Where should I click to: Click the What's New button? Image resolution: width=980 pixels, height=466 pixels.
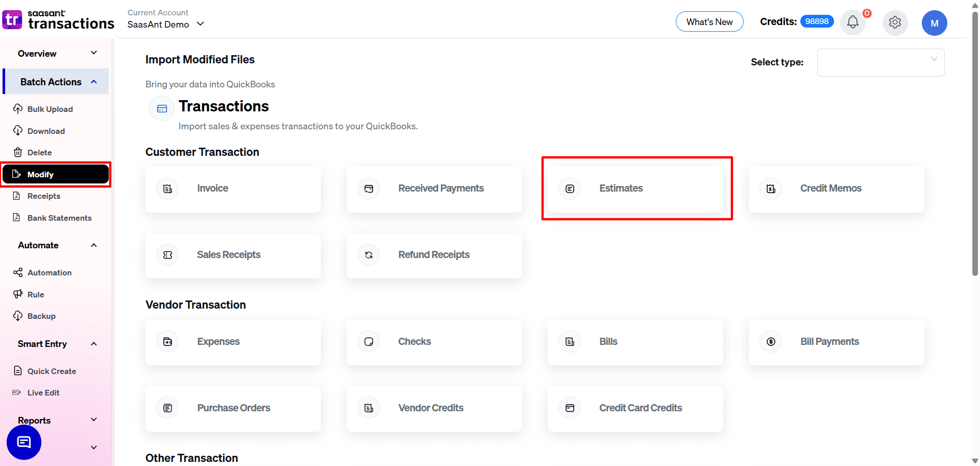[x=709, y=21]
